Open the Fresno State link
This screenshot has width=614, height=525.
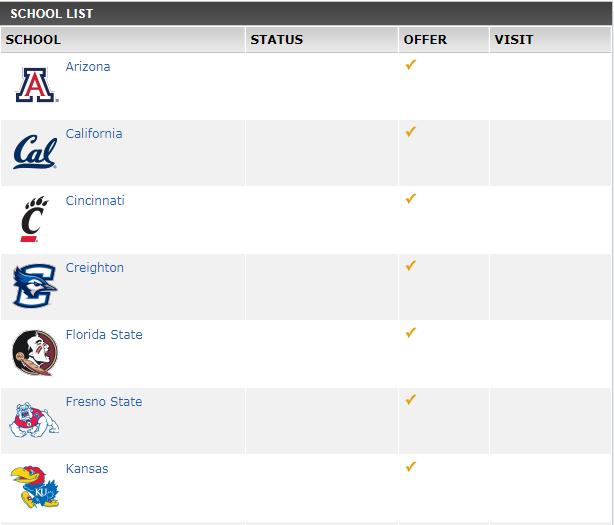pos(104,401)
